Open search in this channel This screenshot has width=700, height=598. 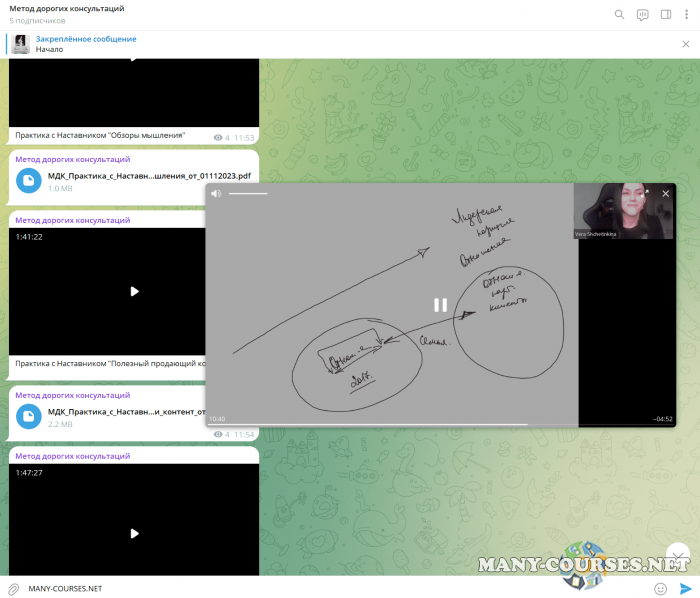[619, 14]
